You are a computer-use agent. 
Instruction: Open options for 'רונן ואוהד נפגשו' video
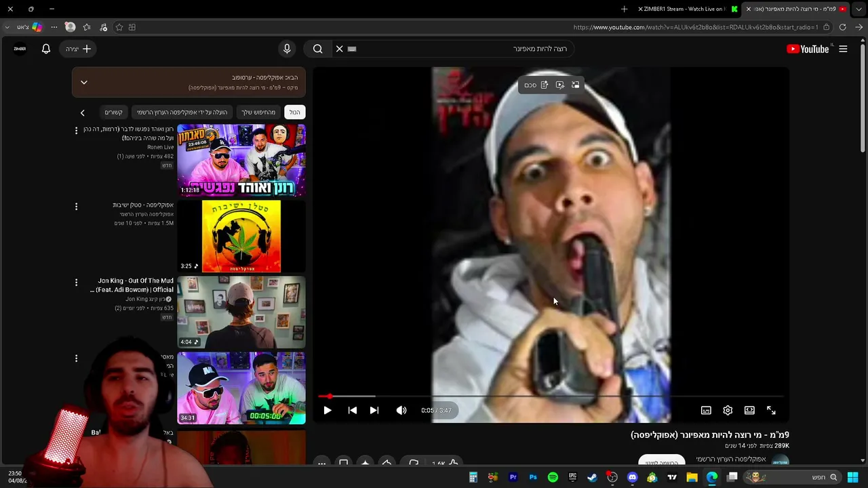tap(76, 130)
